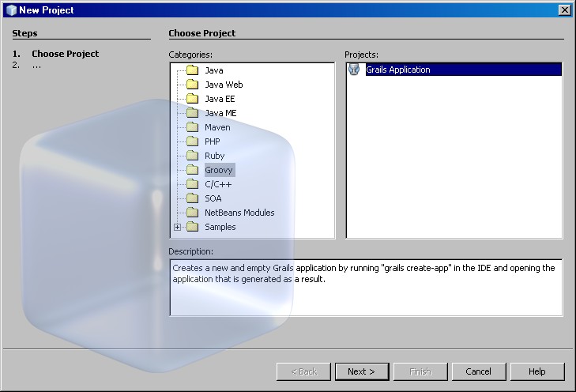Select the PHP category label
This screenshot has width=576, height=392.
(213, 141)
